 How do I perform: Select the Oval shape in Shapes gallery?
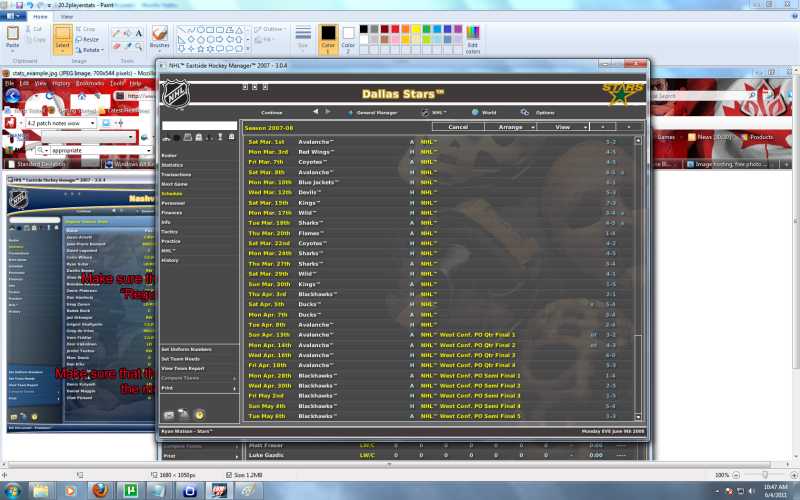tap(201, 30)
